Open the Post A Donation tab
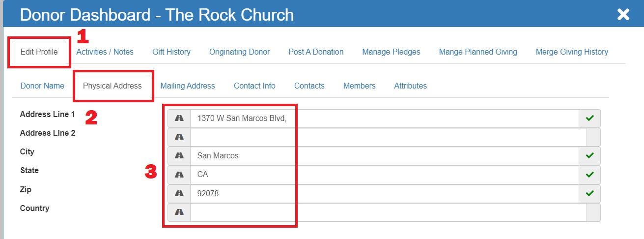Screen dimensions: 644x239 pos(316,52)
